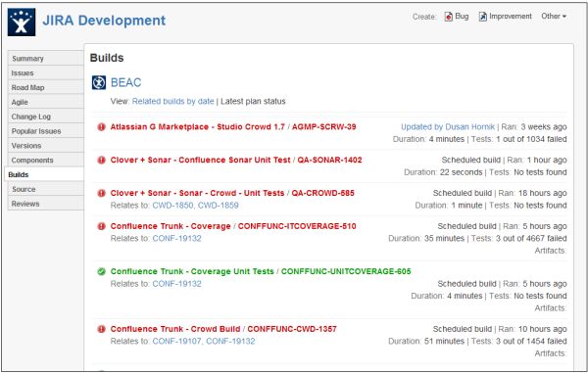Click the Bug create link
Image resolution: width=588 pixels, height=373 pixels.
tap(462, 16)
